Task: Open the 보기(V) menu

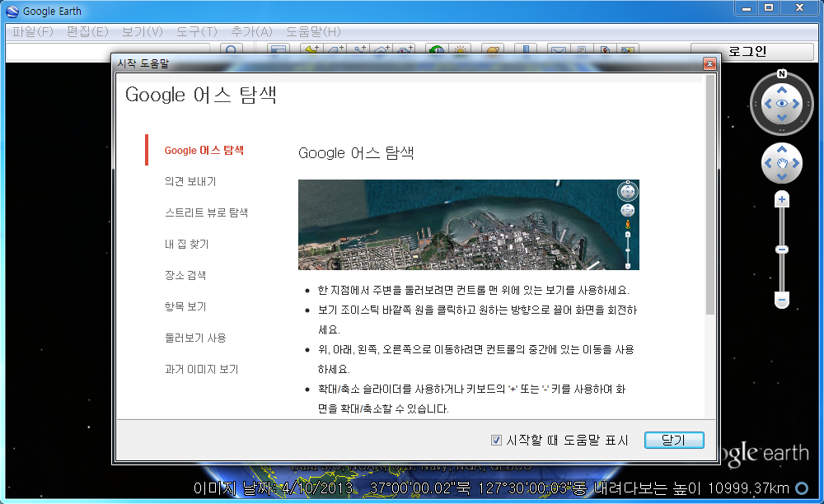Action: (x=143, y=31)
